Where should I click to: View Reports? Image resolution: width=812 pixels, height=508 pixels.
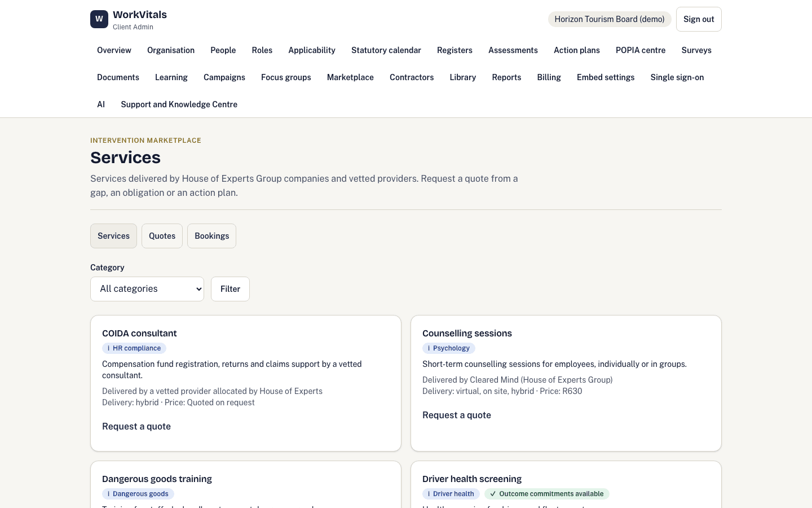(x=506, y=77)
